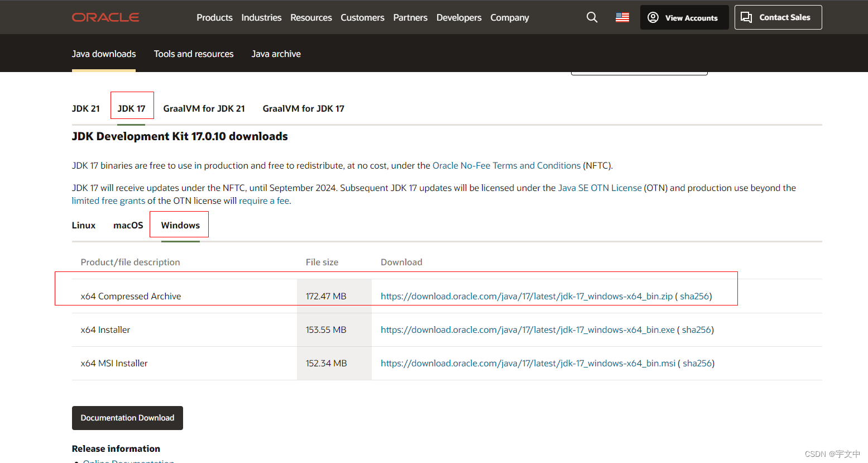
Task: Choose the Windows platform tab
Action: click(x=180, y=225)
